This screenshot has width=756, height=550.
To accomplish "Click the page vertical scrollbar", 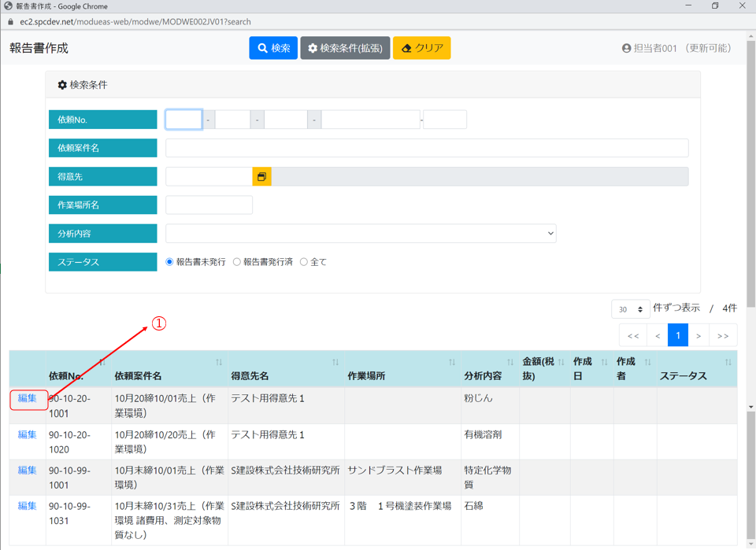I will [750, 174].
